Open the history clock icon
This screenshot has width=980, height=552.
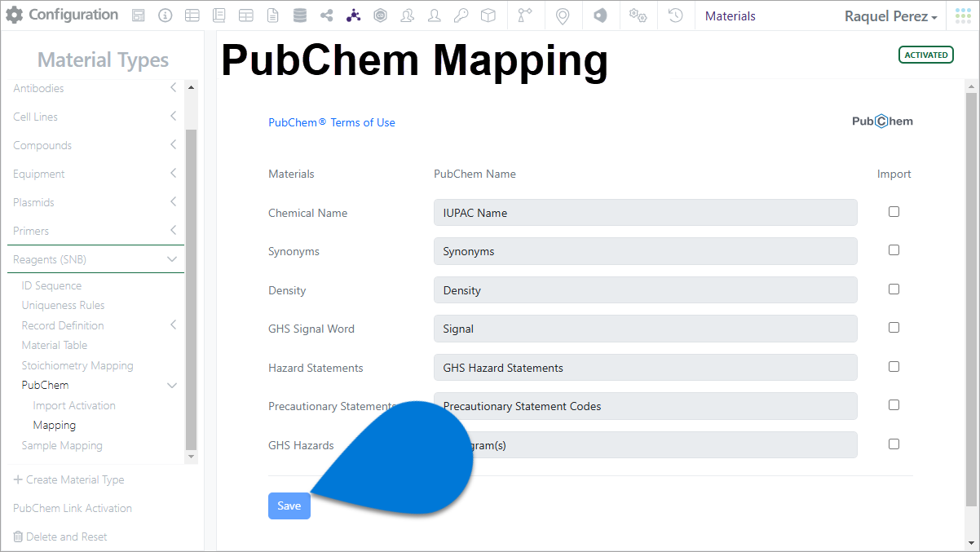(675, 15)
